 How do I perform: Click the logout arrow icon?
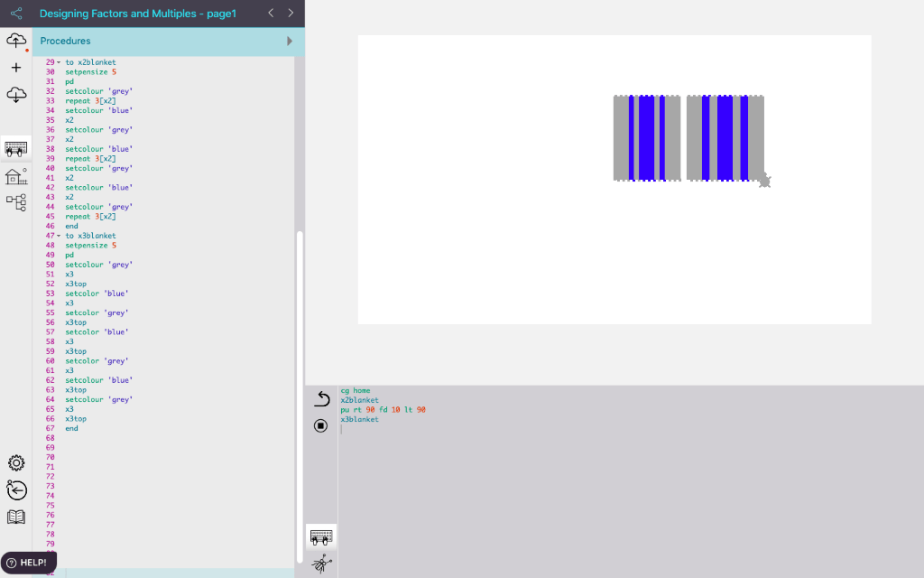[16, 490]
